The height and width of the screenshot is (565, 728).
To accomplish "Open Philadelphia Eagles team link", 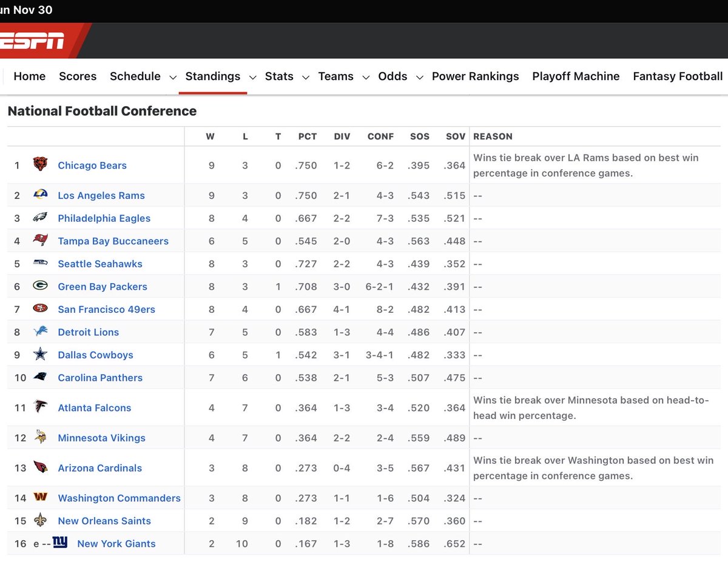I will point(104,218).
